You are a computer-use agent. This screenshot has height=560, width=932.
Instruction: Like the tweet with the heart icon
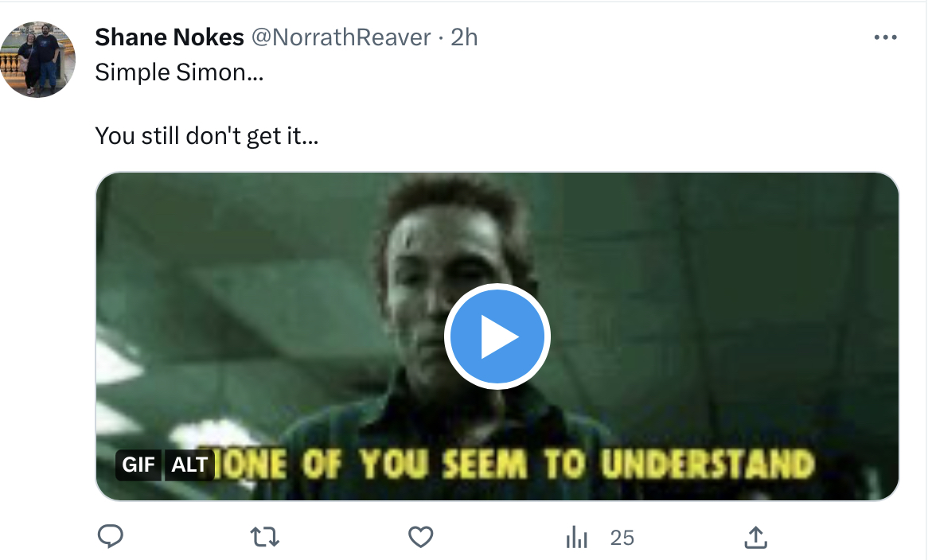point(421,537)
